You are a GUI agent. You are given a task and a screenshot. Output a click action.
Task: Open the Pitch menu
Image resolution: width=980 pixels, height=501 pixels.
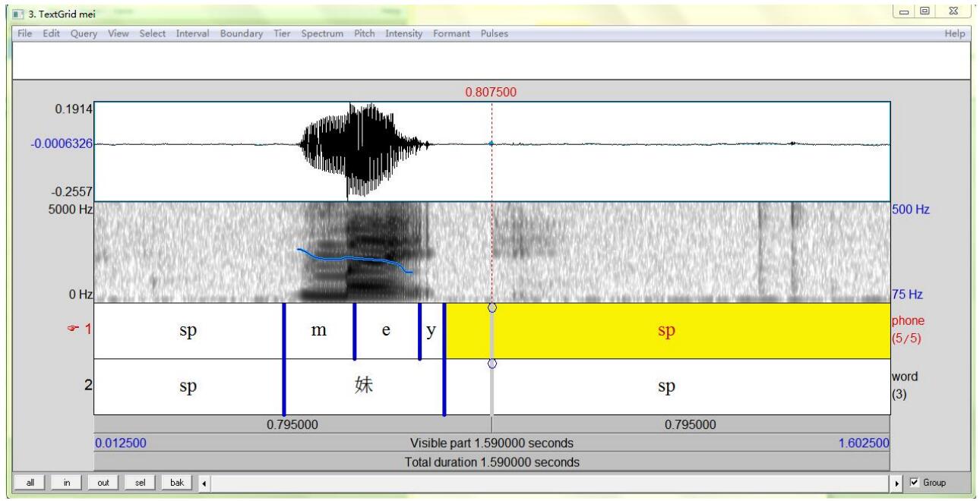(364, 33)
